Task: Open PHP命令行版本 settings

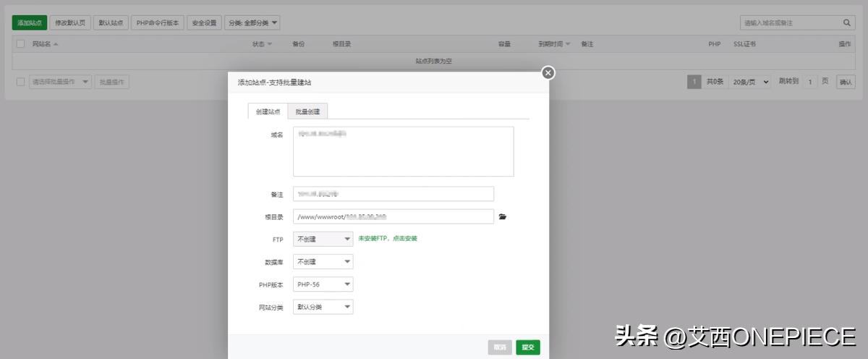Action: coord(158,22)
